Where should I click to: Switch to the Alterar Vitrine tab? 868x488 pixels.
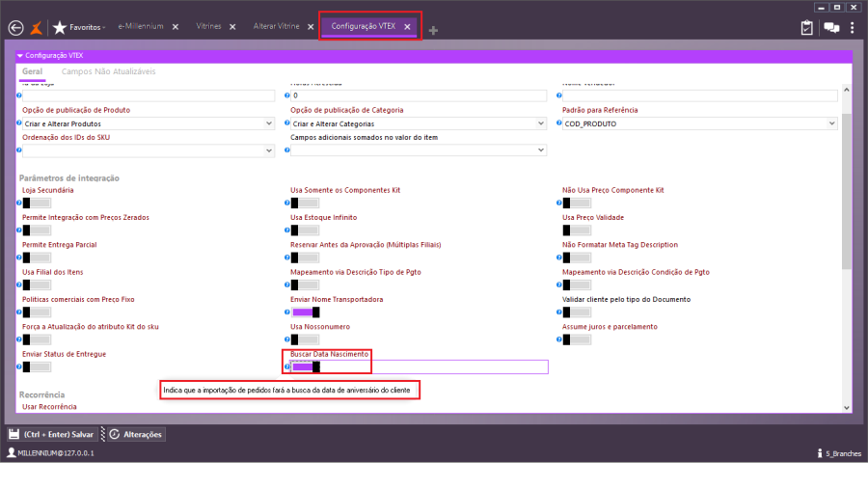pos(276,26)
